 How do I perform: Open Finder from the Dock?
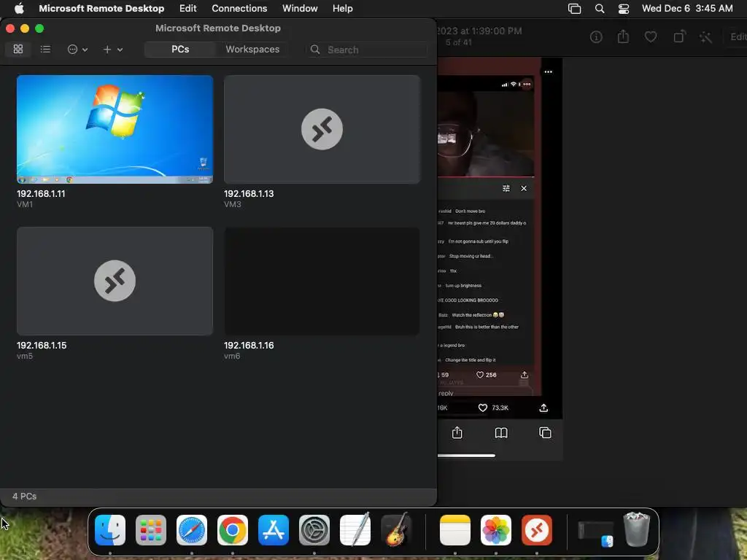click(x=110, y=530)
